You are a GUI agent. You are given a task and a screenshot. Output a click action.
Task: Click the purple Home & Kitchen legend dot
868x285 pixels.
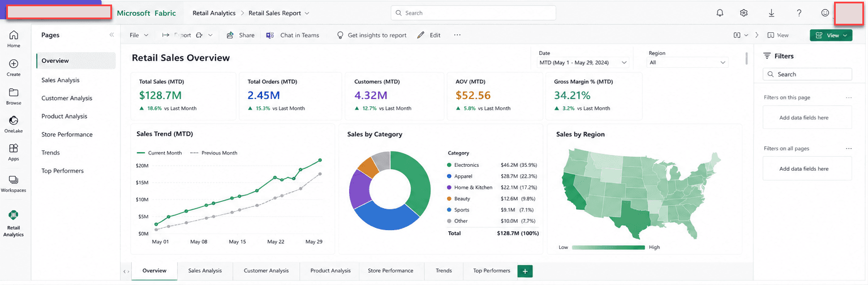click(x=449, y=188)
